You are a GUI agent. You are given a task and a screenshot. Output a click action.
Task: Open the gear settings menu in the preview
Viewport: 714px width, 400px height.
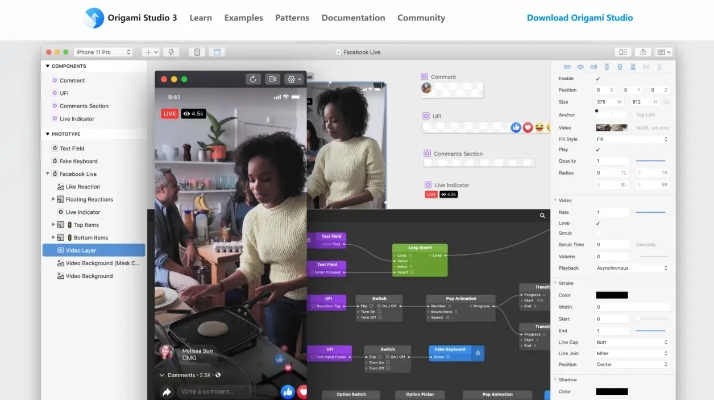tap(293, 79)
